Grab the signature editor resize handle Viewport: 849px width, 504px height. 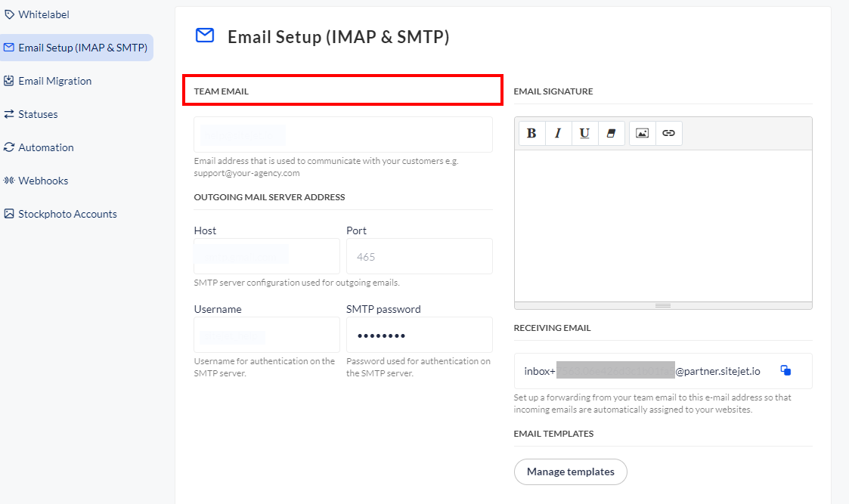(x=663, y=305)
